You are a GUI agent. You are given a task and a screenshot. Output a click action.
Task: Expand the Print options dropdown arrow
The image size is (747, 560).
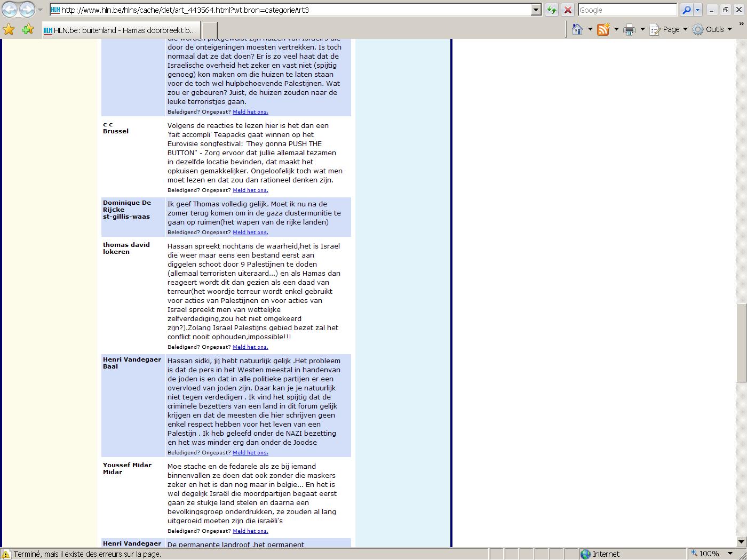(x=642, y=29)
